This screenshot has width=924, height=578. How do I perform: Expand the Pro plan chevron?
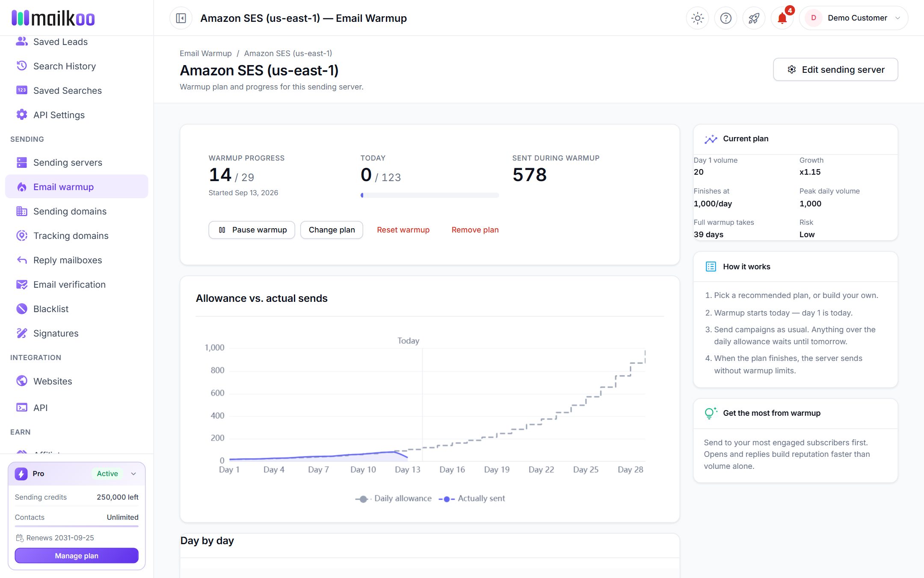tap(133, 474)
